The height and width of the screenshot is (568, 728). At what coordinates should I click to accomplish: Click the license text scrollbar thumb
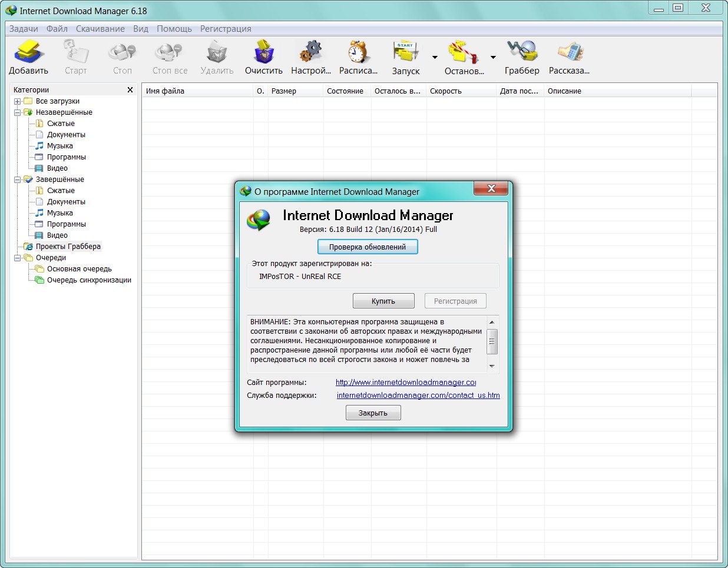tap(492, 341)
